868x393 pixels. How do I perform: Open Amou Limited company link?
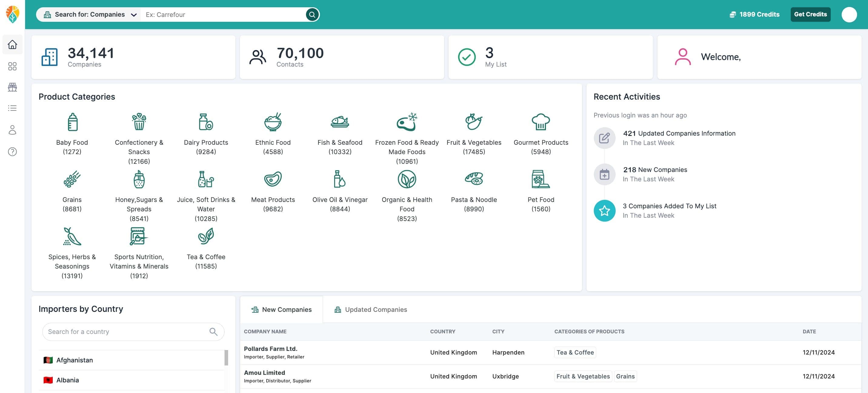click(264, 373)
